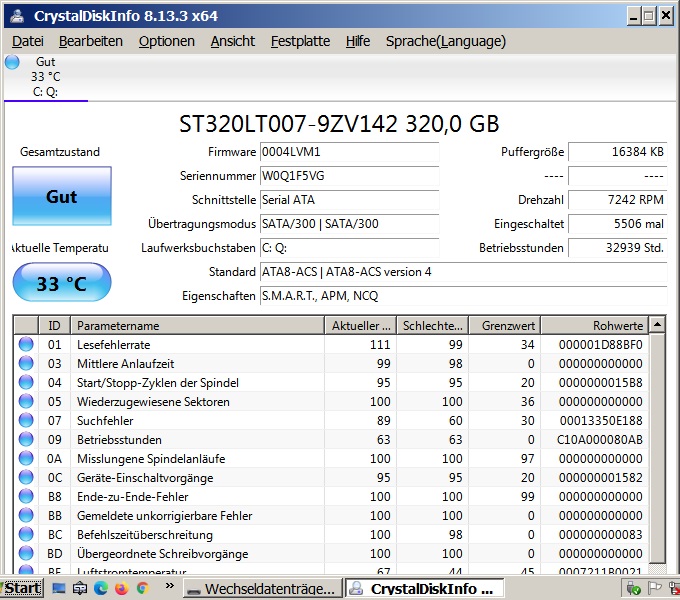Click raw value 00013350E188

coord(601,421)
